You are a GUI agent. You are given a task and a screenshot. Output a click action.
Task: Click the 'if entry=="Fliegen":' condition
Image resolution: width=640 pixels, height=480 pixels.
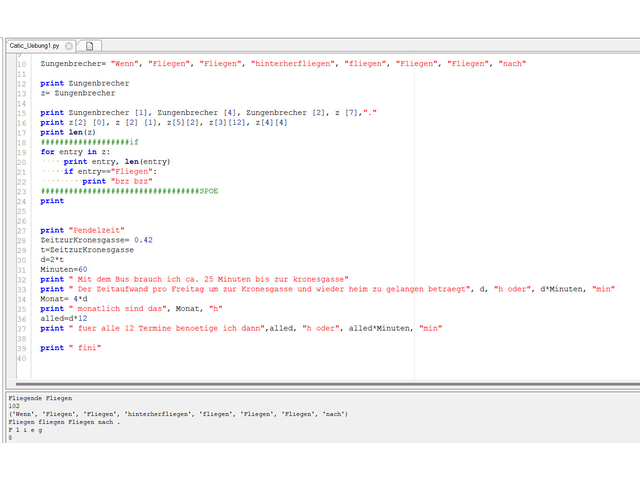(x=110, y=171)
